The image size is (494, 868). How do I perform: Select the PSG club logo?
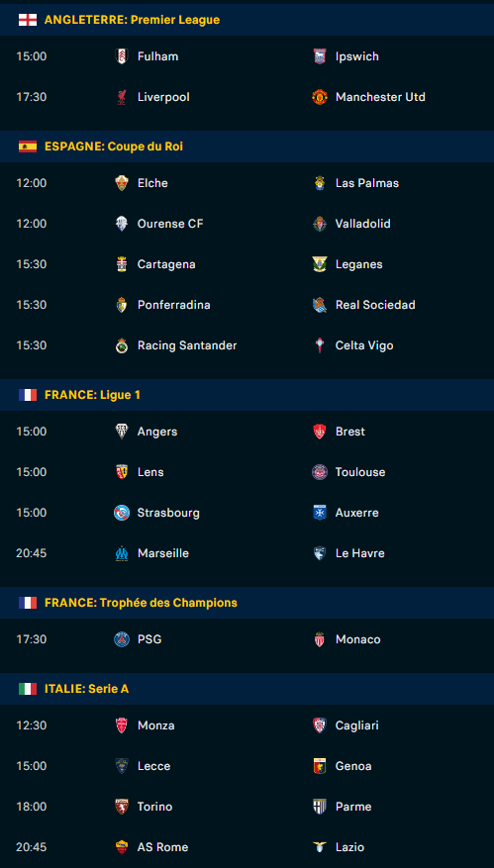122,639
